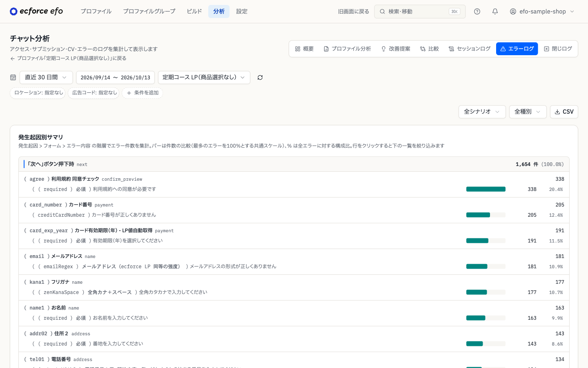Open the 改善提案 tab

396,49
